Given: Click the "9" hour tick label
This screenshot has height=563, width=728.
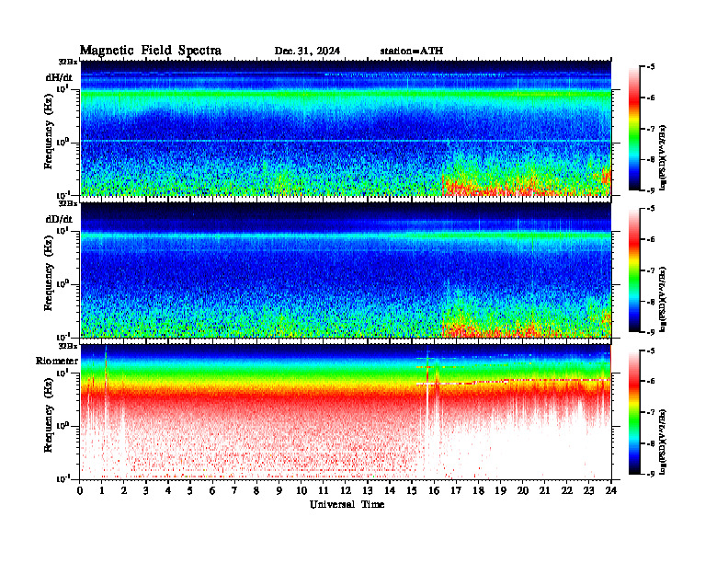Looking at the screenshot, I should point(279,490).
